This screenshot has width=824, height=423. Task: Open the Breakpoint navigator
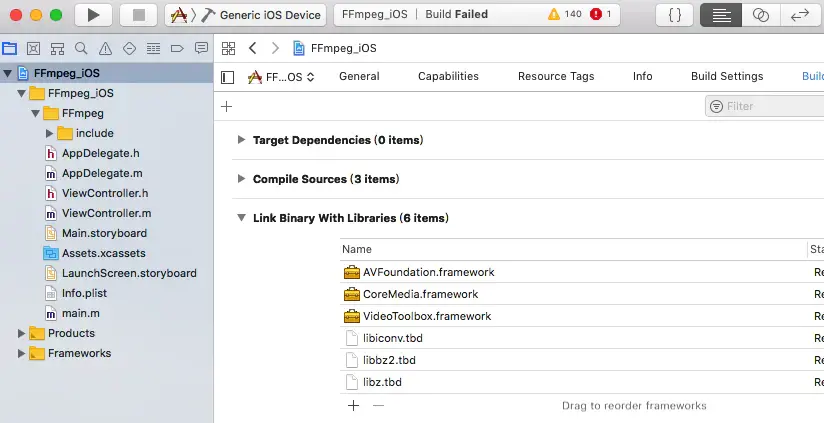(x=177, y=48)
